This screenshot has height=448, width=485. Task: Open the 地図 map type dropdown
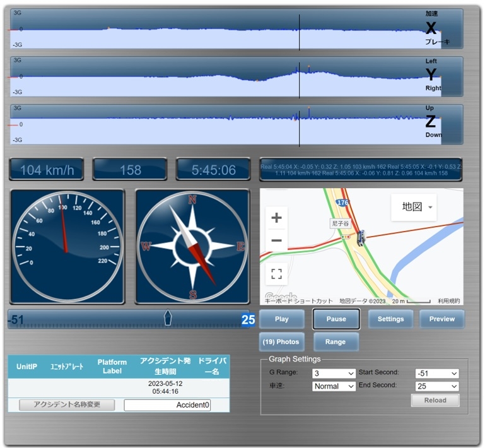[414, 207]
